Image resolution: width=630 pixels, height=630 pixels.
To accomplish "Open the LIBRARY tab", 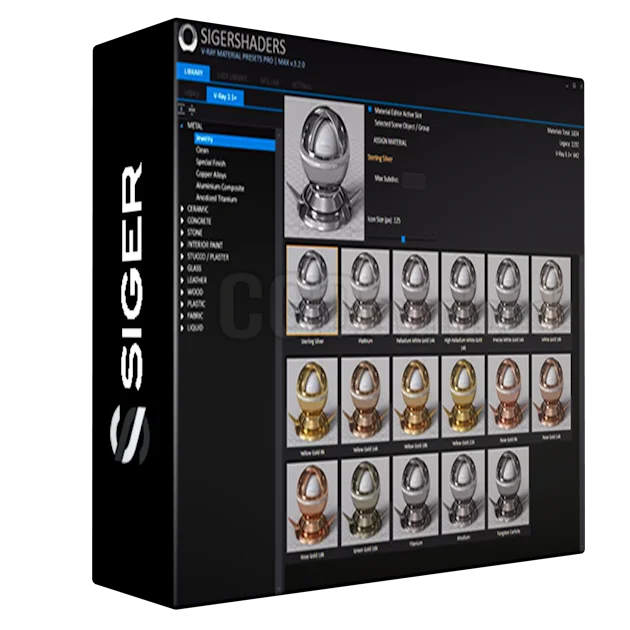I will coord(193,72).
